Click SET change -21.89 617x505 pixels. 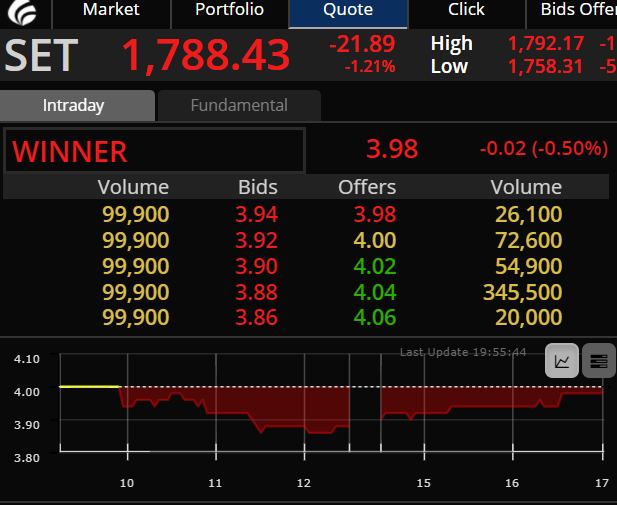(x=362, y=44)
